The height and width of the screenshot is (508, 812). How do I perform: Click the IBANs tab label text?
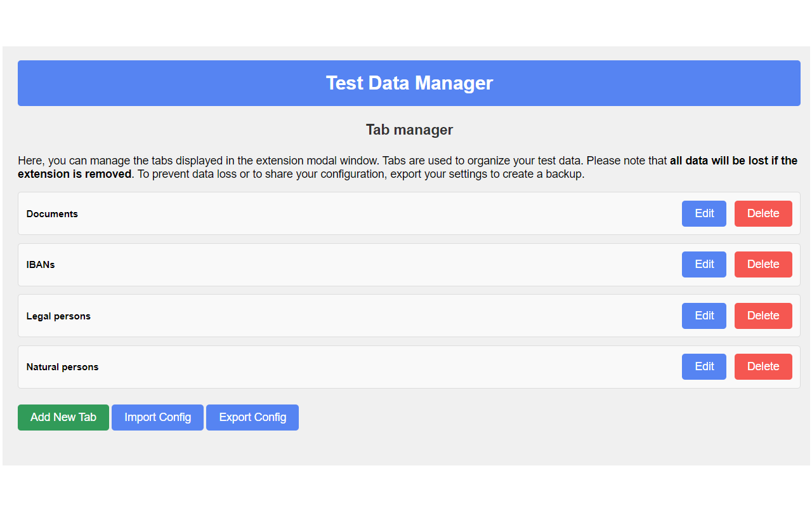40,264
